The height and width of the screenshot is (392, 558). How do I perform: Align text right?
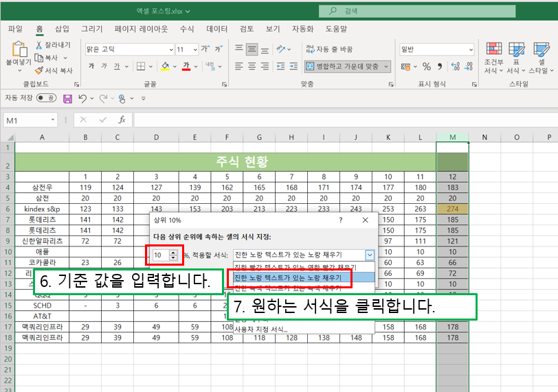tap(265, 66)
